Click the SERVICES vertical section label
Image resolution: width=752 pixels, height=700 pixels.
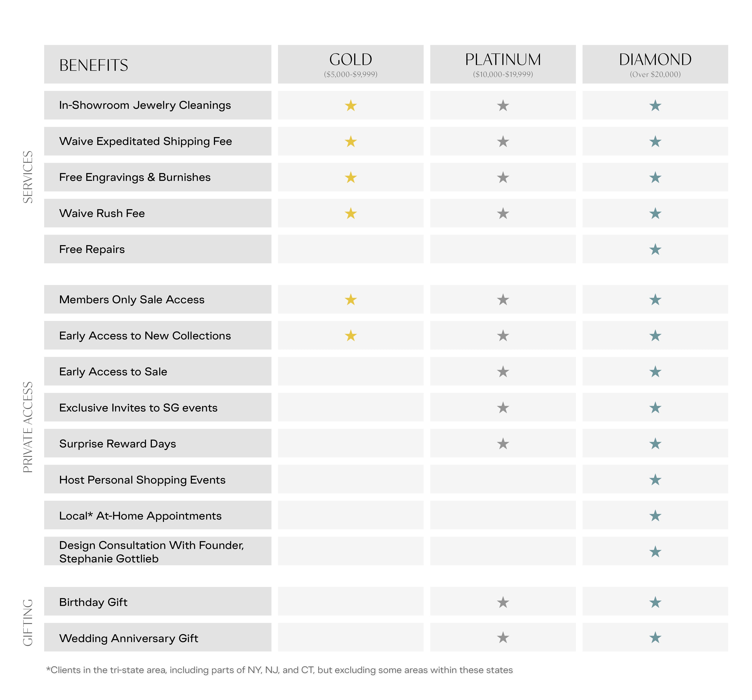point(28,177)
